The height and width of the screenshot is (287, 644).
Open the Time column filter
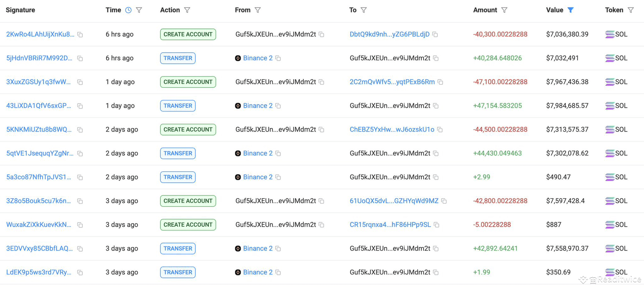139,10
